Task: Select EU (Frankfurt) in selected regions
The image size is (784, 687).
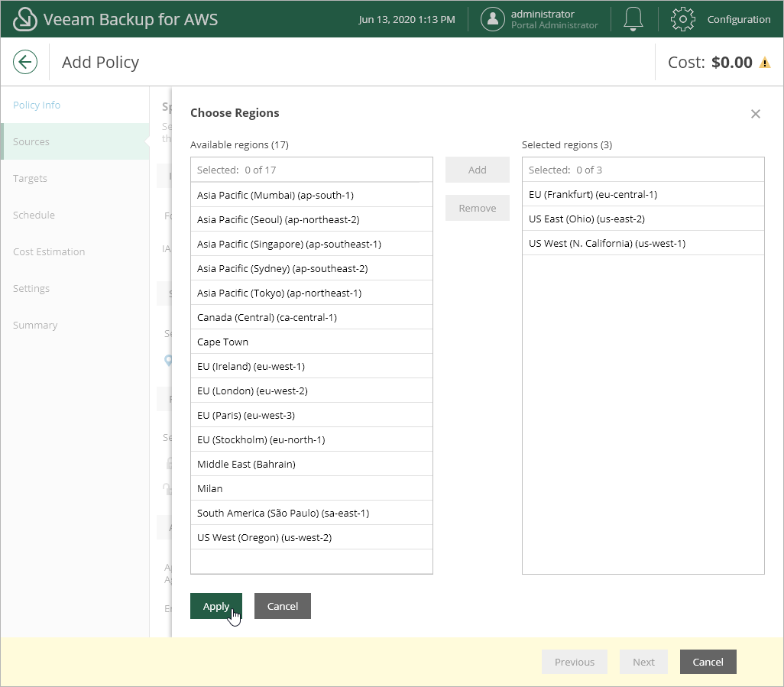Action: 643,195
